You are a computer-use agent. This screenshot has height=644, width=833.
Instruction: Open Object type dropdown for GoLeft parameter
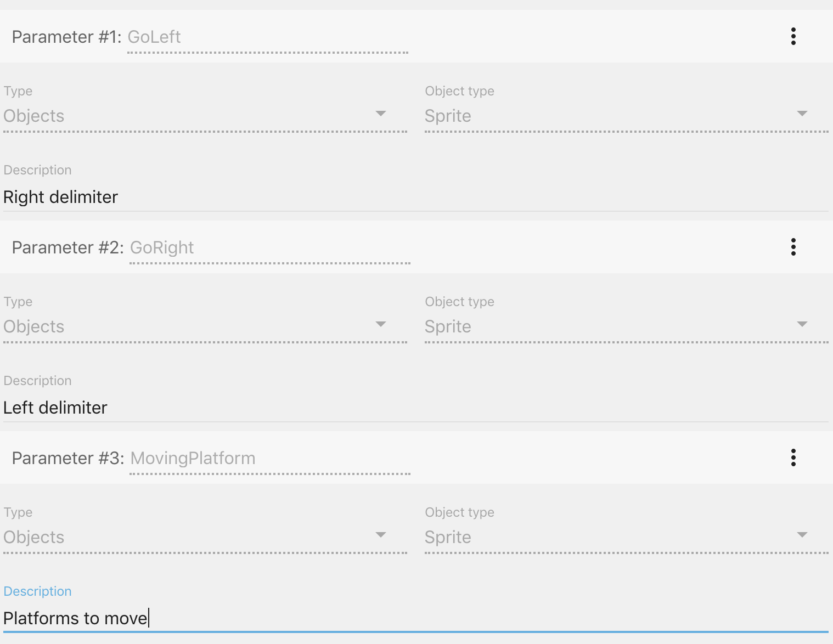click(626, 116)
